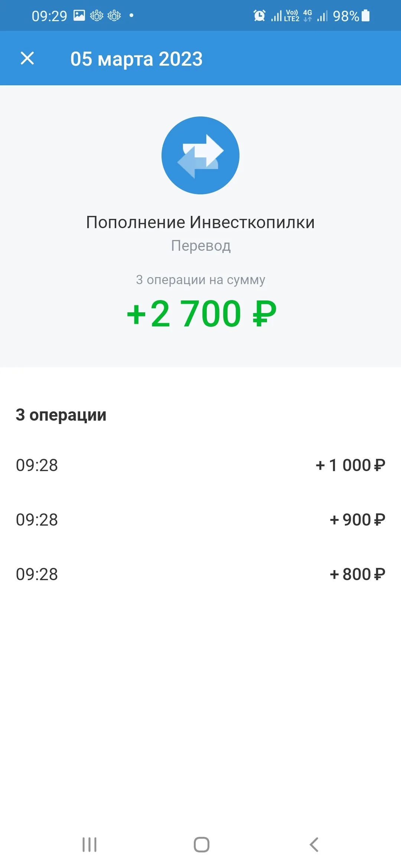Tap the first bug-shaped notification icon

97,16
